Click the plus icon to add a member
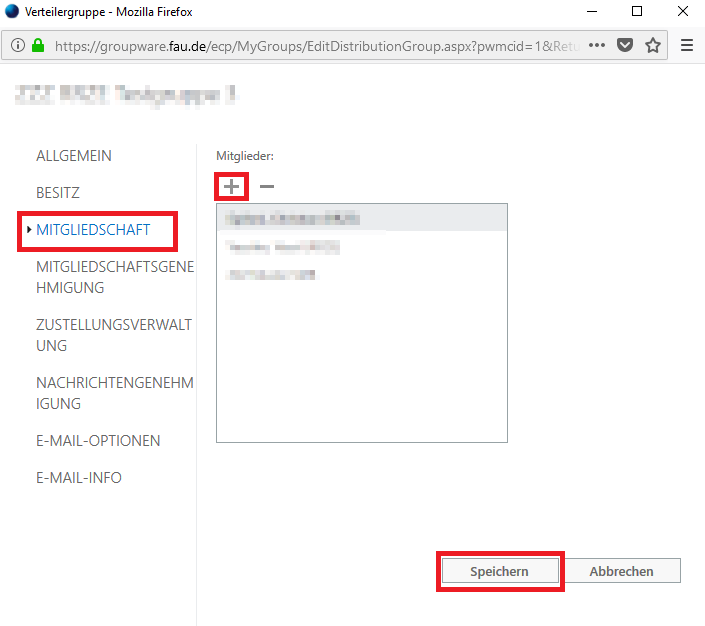Viewport: 705px width, 626px height. 231,186
